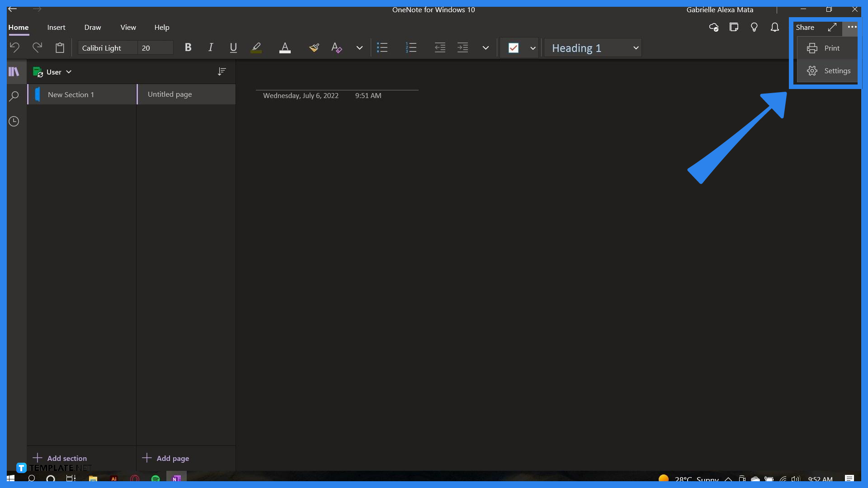
Task: Select the highlighter tool
Action: pyautogui.click(x=256, y=47)
